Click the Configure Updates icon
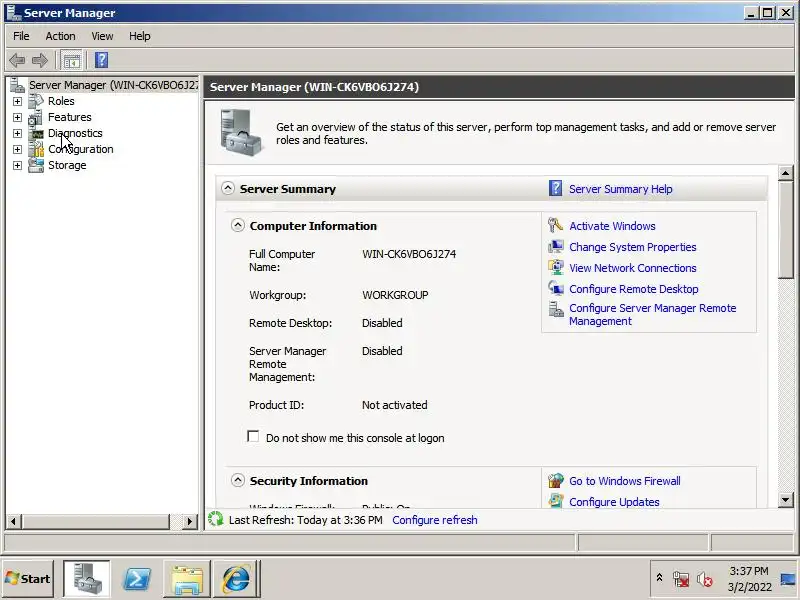Viewport: 800px width, 600px height. pyautogui.click(x=555, y=501)
